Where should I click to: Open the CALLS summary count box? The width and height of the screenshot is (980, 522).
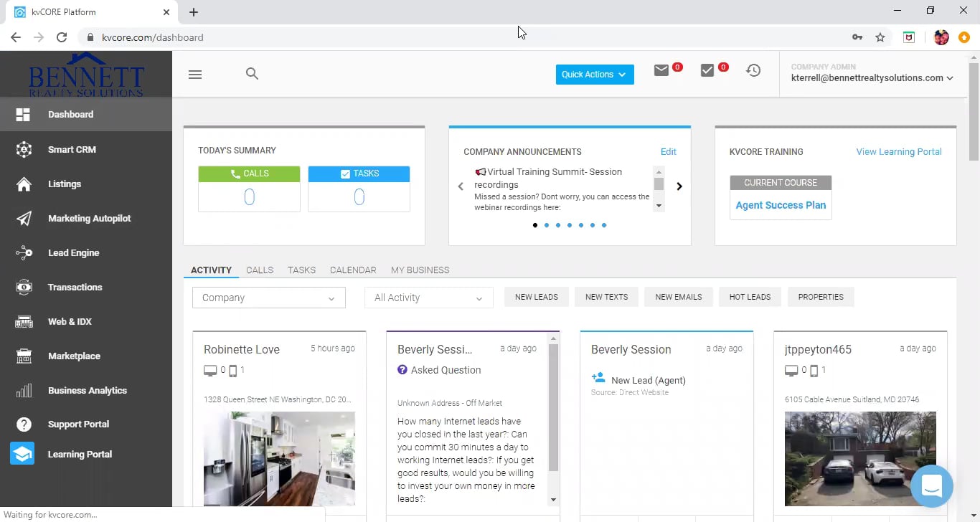tap(249, 189)
